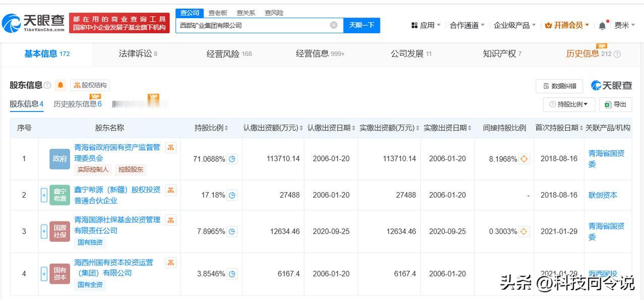Click the 天眼一下 search button
The width and height of the screenshot is (644, 300).
(x=362, y=25)
